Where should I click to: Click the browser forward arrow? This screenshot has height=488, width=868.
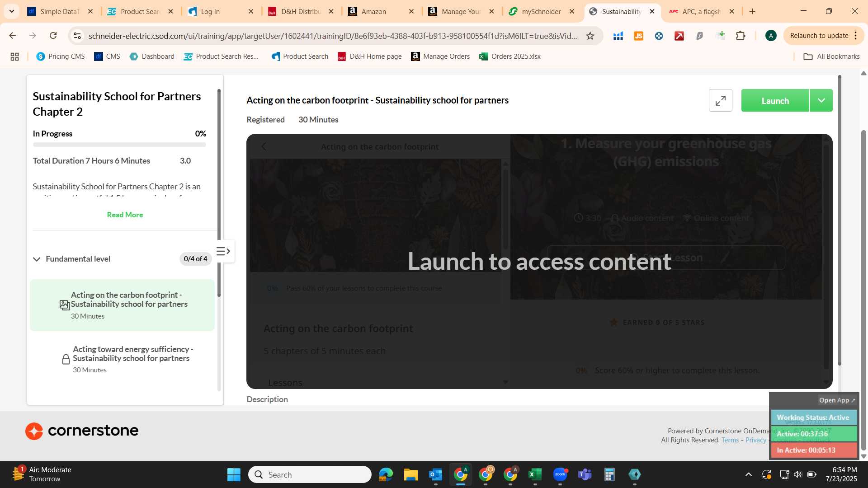coord(33,36)
